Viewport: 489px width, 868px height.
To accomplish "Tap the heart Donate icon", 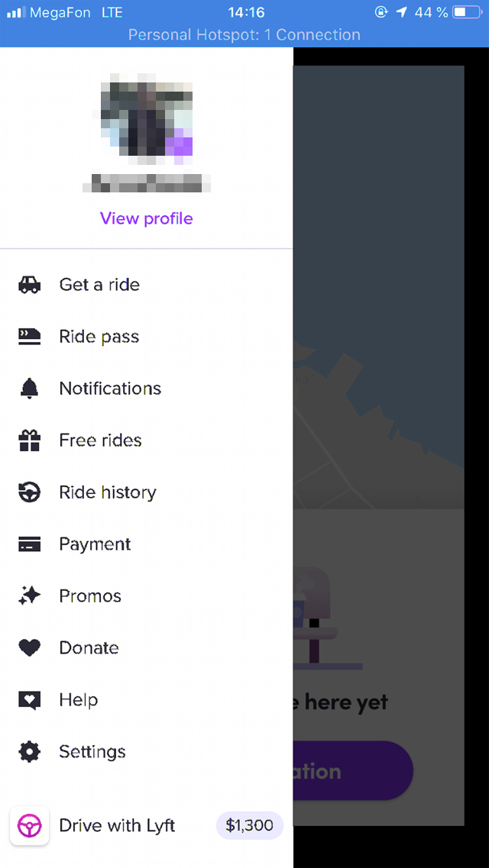I will click(x=29, y=647).
